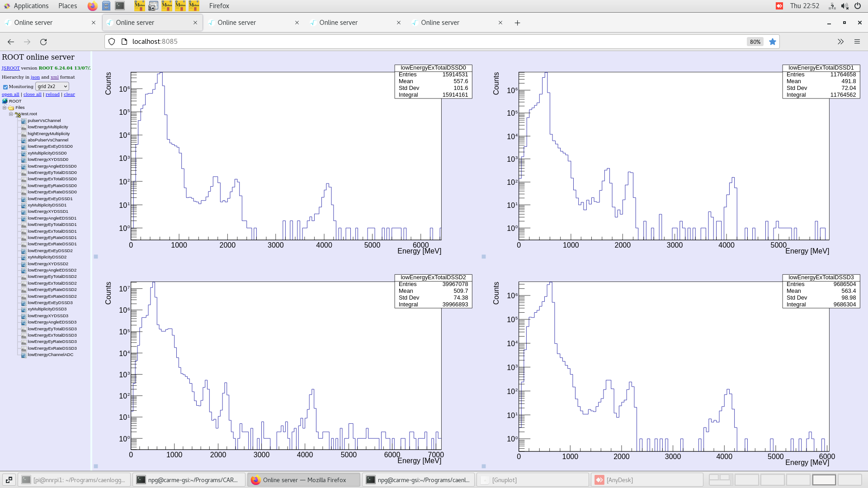This screenshot has height=488, width=868.
Task: Click the ROOT globe icon
Action: coord(5,101)
